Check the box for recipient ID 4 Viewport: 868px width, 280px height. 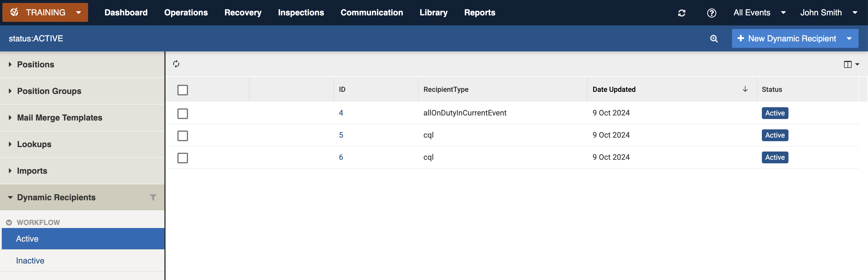click(x=183, y=113)
